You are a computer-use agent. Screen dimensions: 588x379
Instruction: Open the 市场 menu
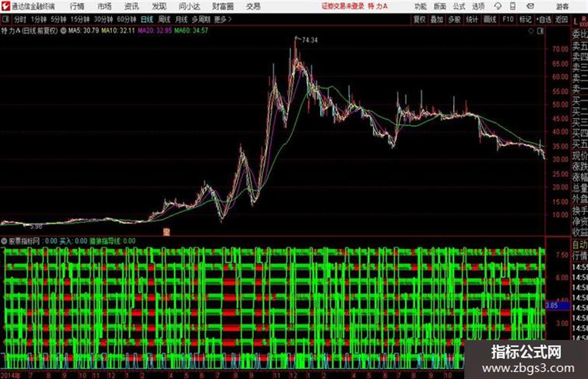pos(105,6)
